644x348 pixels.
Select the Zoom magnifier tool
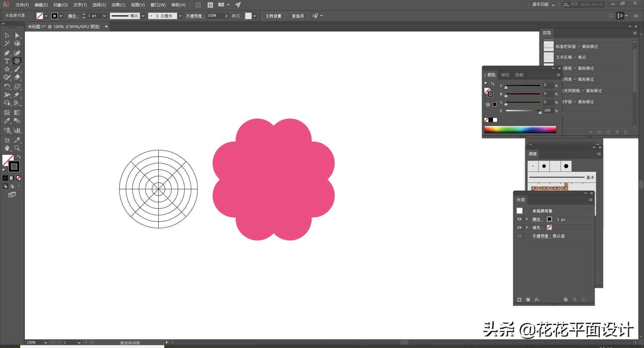tap(17, 148)
